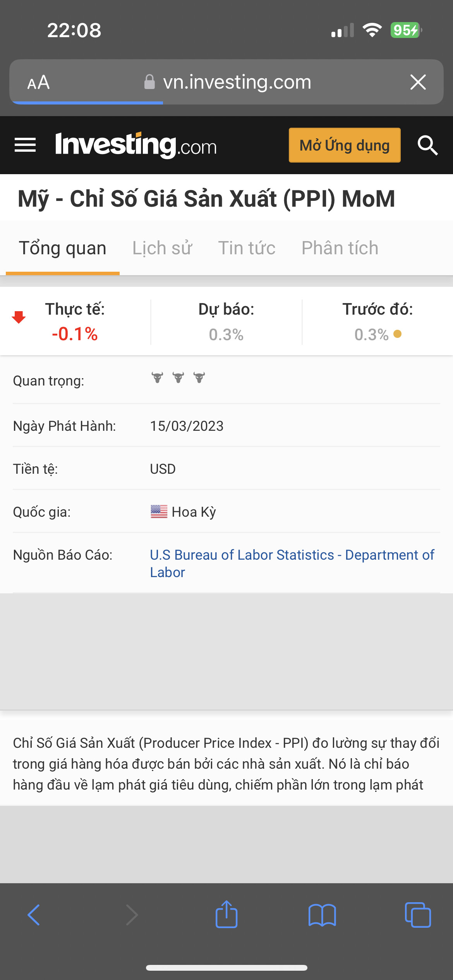Tap the red down arrow indicator
Viewport: 453px width, 980px height.
pos(19,317)
